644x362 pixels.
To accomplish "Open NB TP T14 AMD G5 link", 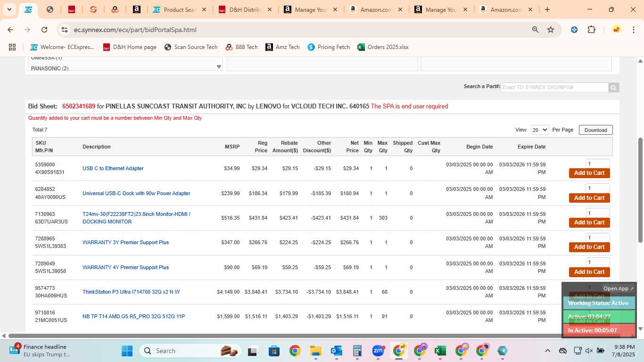I will (x=133, y=316).
